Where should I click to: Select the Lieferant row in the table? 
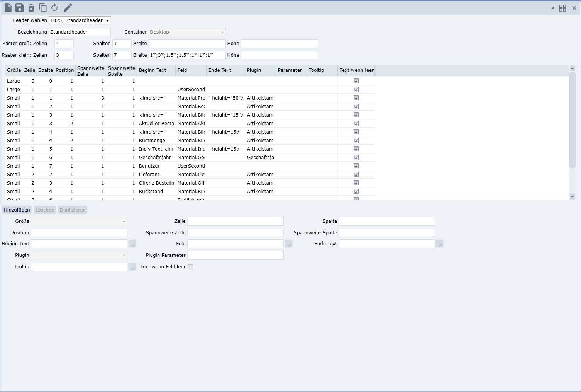coord(149,175)
